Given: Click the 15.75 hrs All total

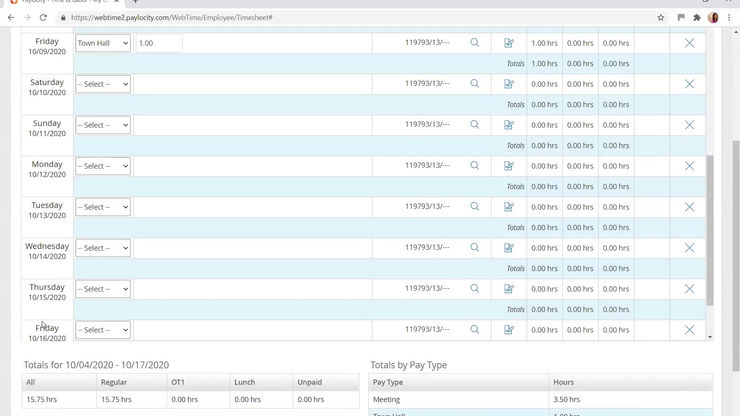Looking at the screenshot, I should [42, 399].
